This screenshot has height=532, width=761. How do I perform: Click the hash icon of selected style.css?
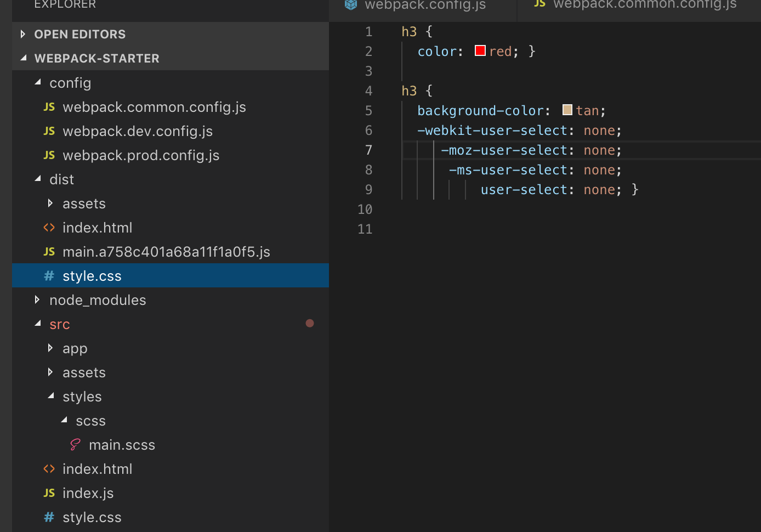click(49, 276)
